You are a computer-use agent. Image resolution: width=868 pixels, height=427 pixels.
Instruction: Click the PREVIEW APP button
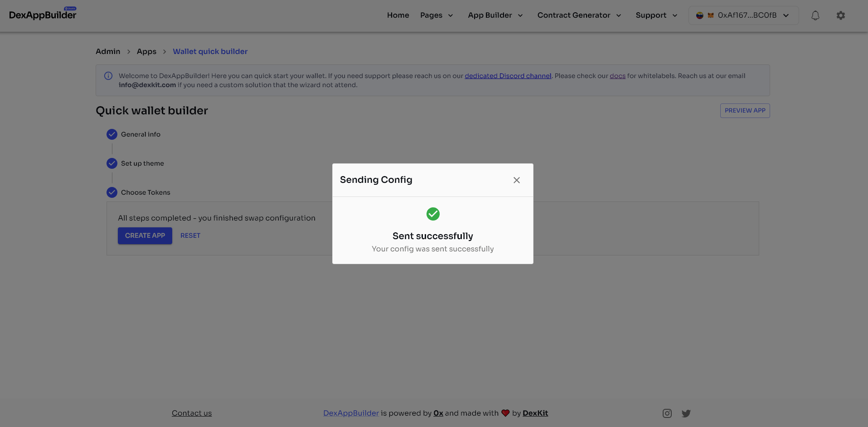click(744, 111)
